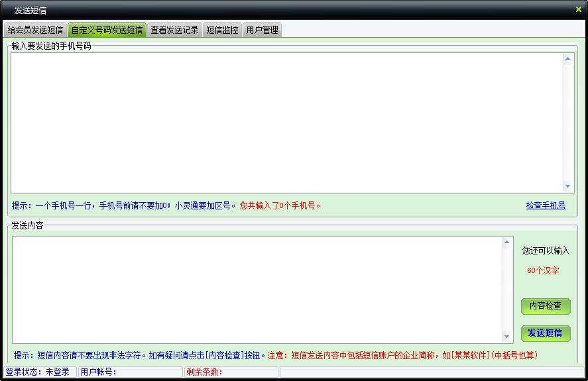
Task: Click the message content scroll-up arrow
Action: (507, 243)
